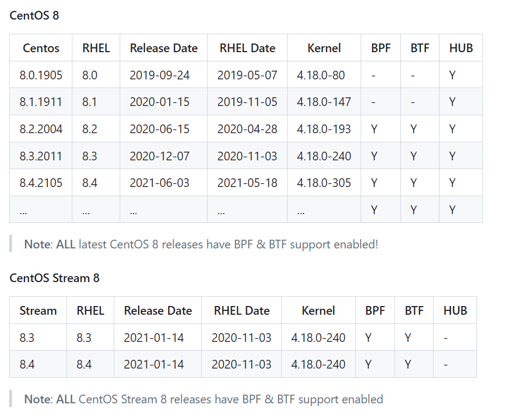Click the 8.3.2011 table cell
This screenshot has width=532, height=418.
click(41, 156)
